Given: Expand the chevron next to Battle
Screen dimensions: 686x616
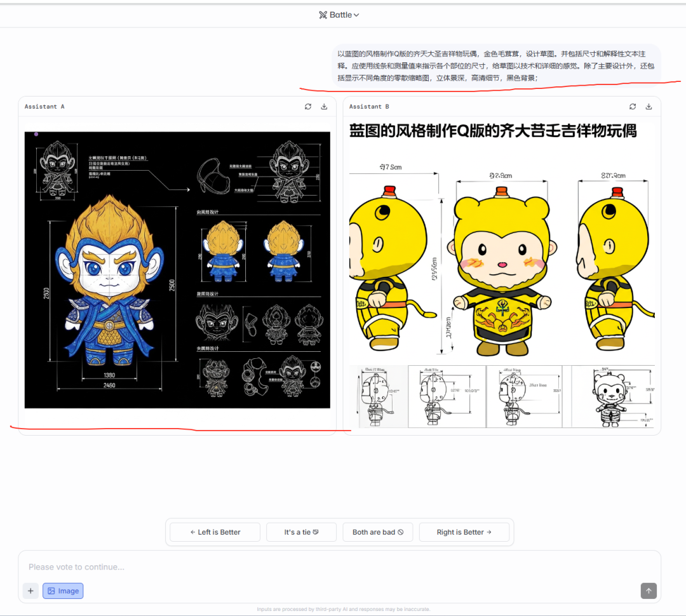Looking at the screenshot, I should 356,15.
